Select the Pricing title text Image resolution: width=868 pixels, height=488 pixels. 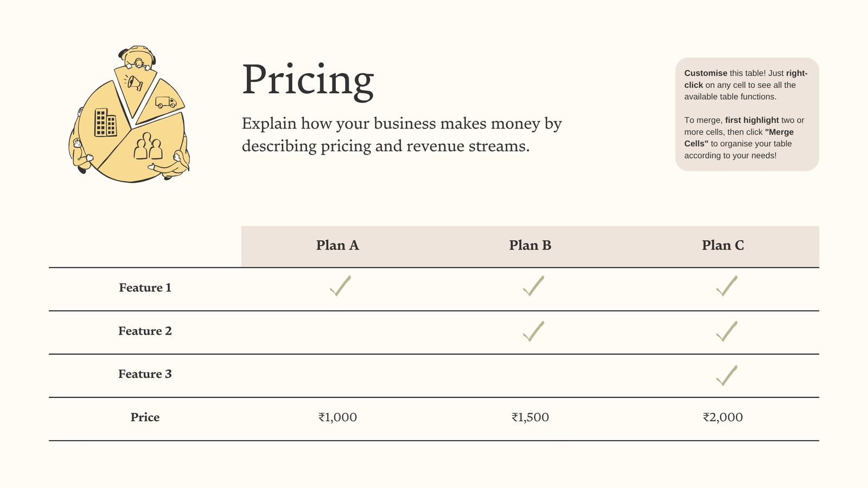(308, 80)
